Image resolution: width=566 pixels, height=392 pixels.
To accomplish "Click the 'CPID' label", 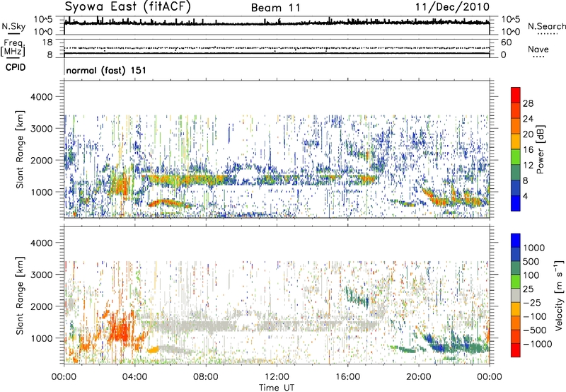I will point(16,67).
